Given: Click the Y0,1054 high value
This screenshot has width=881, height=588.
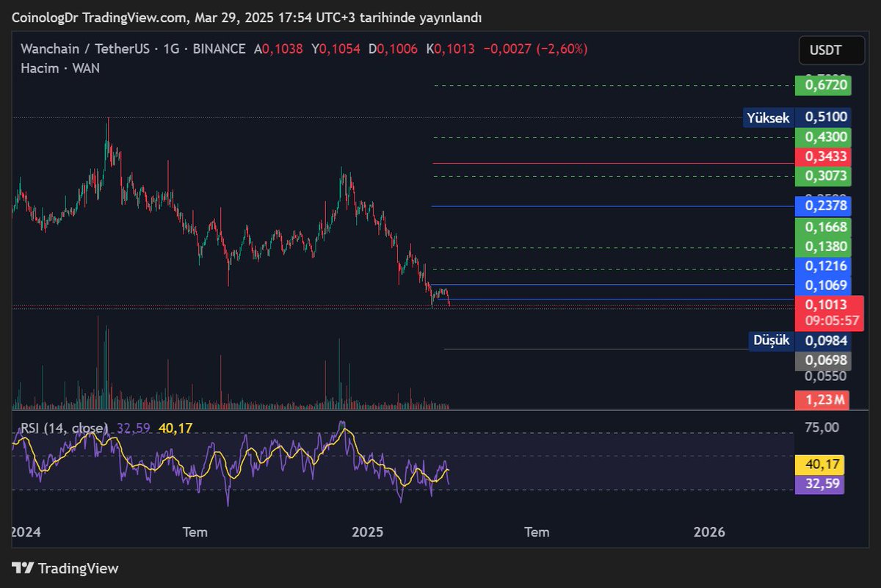Looking at the screenshot, I should [x=336, y=49].
